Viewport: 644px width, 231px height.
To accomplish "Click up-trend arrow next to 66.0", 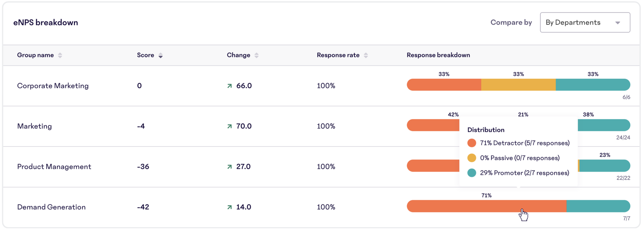I will click(230, 86).
